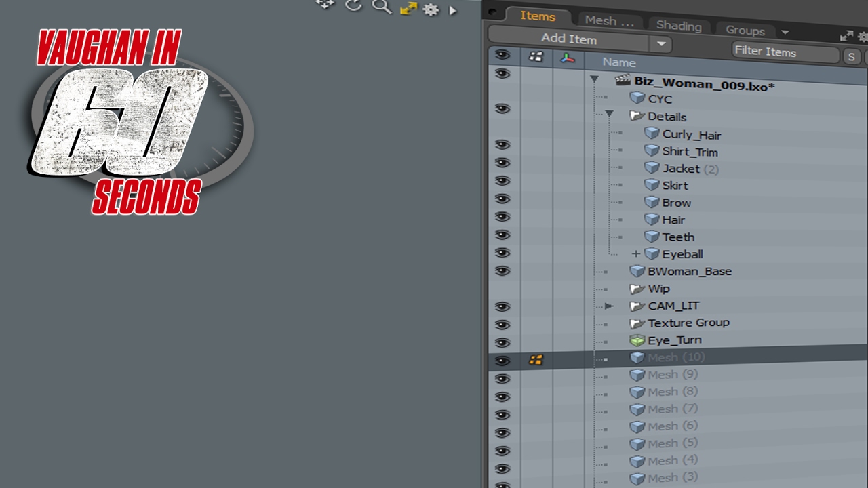The height and width of the screenshot is (488, 868).
Task: Open the viewport gear settings icon
Action: [x=431, y=9]
